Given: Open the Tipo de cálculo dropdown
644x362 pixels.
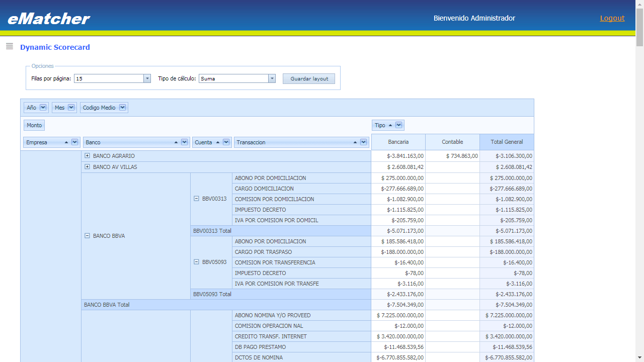Looking at the screenshot, I should (271, 78).
